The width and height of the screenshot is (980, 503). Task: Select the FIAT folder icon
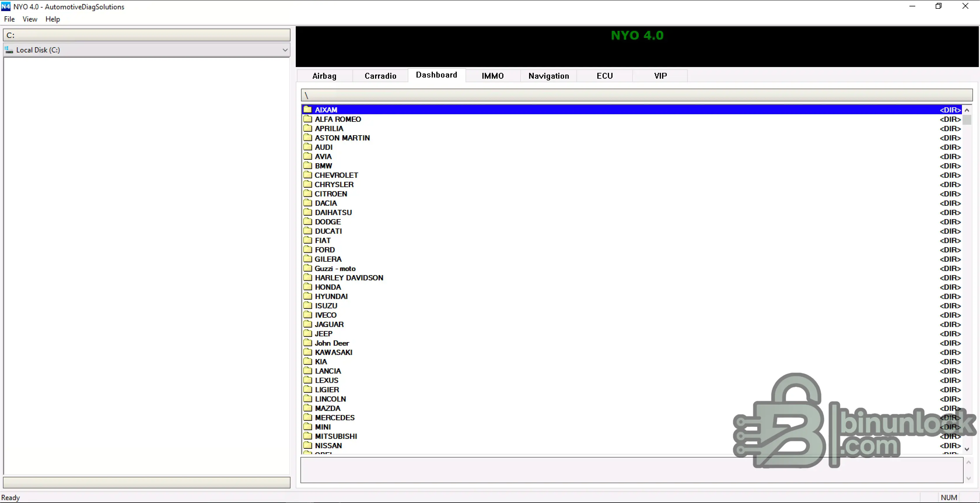click(x=307, y=240)
